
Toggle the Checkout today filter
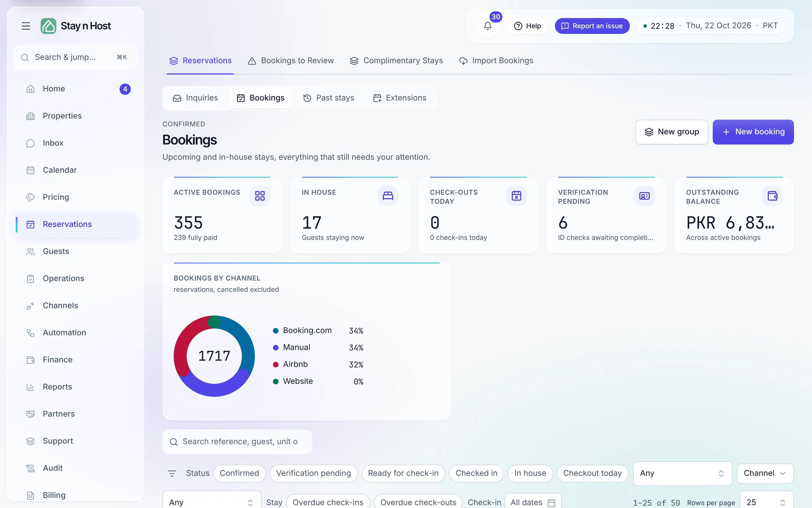coord(592,473)
